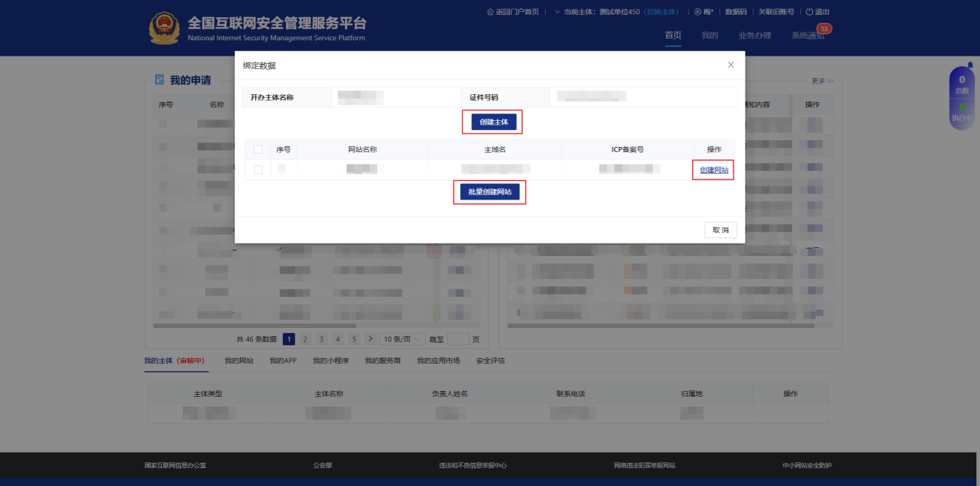This screenshot has height=486, width=980.
Task: Go to next page with arrow
Action: click(x=370, y=339)
